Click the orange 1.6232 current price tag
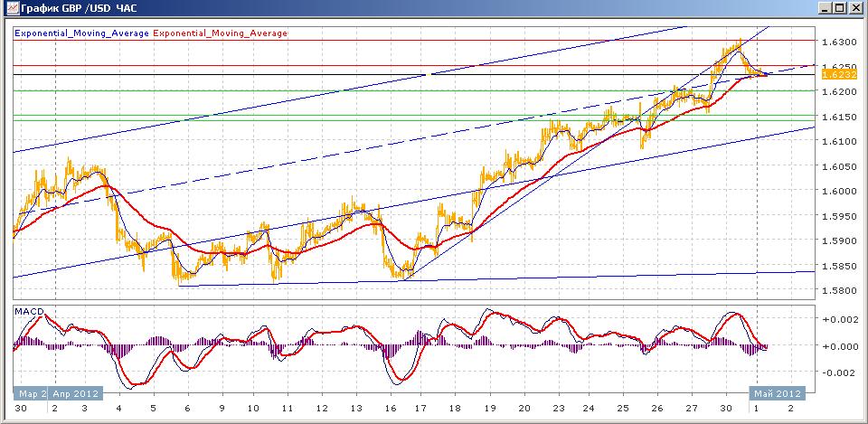The image size is (868, 424). pyautogui.click(x=831, y=75)
